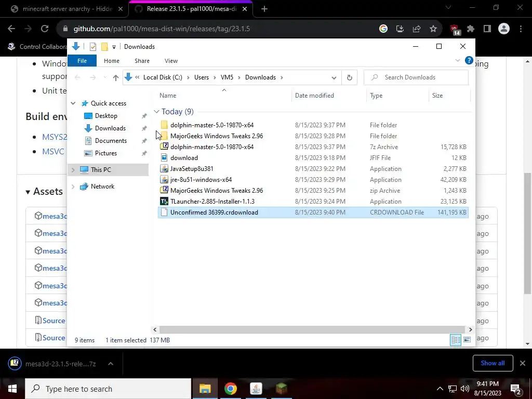The image size is (532, 399).
Task: Open recent locations dropdown arrow
Action: tap(105, 78)
